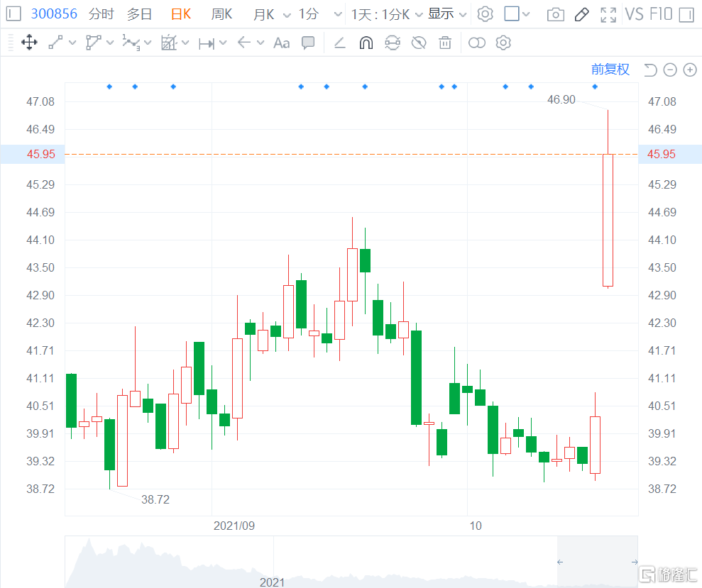The image size is (702, 588).
Task: Zoom out the chart with minus
Action: [670, 70]
